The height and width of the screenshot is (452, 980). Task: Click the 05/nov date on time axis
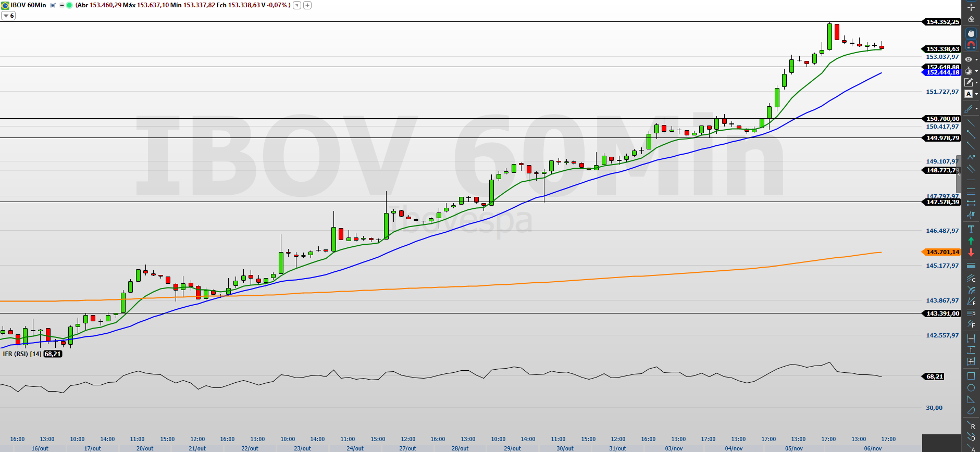point(793,448)
